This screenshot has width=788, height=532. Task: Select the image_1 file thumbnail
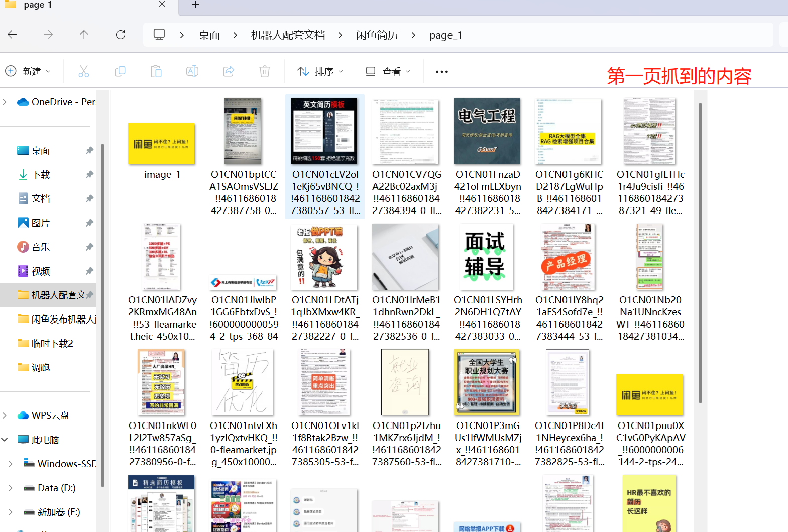(x=161, y=144)
